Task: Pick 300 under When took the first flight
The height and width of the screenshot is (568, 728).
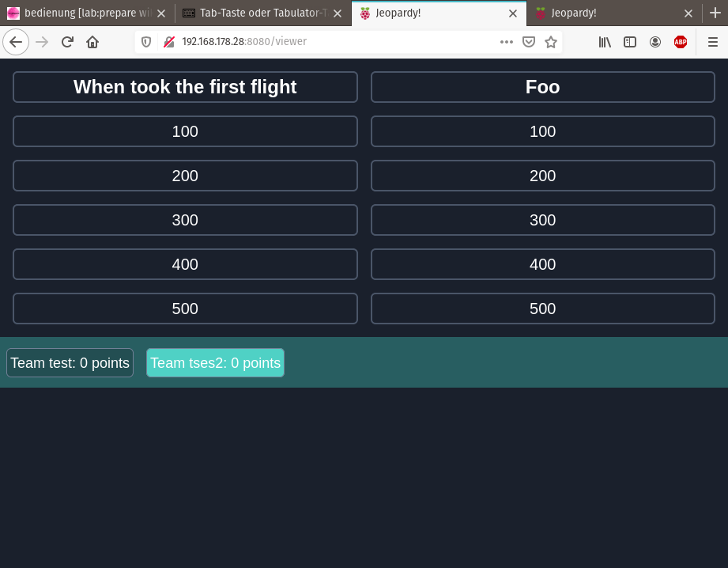Action: pyautogui.click(x=185, y=220)
